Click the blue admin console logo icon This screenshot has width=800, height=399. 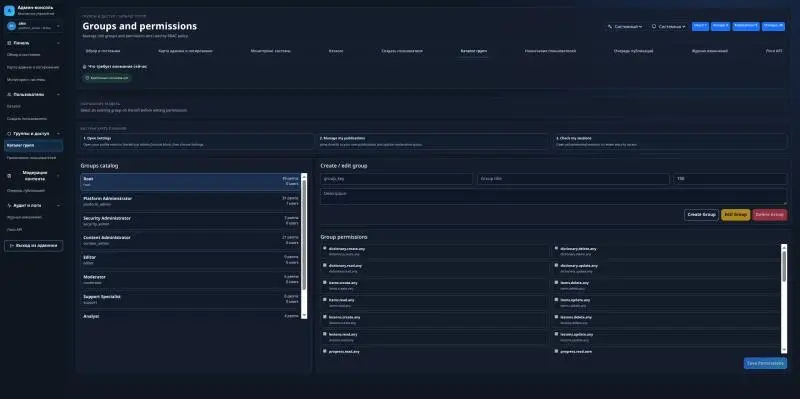9,11
